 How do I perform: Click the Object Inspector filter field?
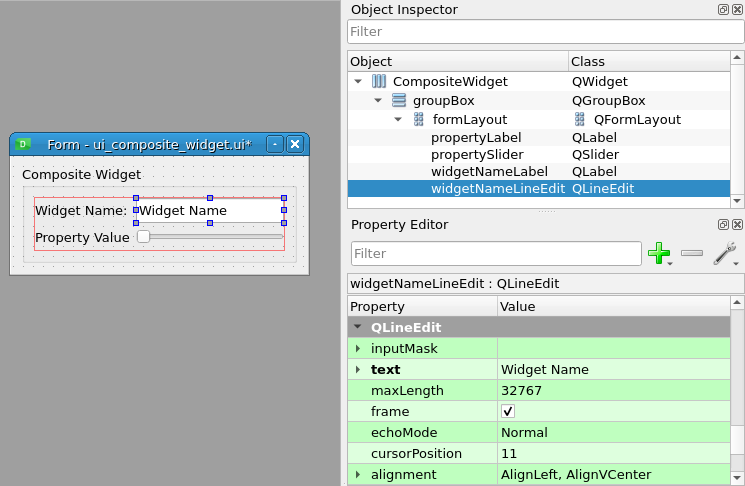click(545, 32)
